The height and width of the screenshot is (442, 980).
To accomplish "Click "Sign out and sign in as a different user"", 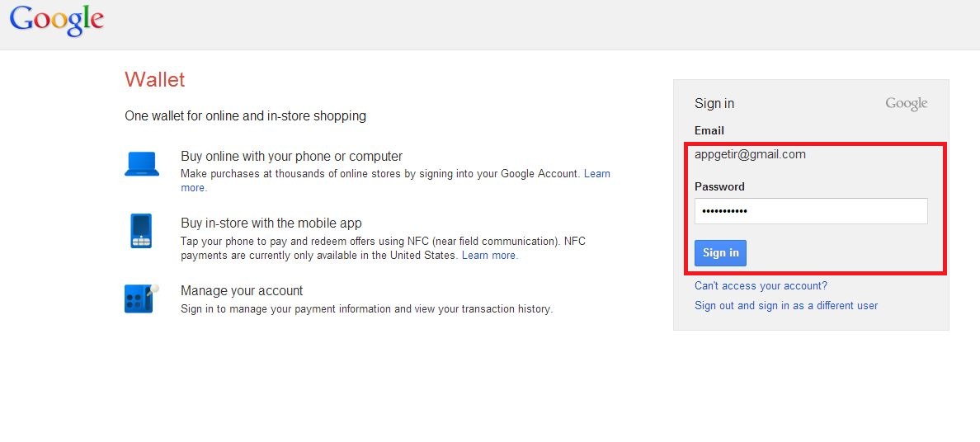I will (785, 306).
